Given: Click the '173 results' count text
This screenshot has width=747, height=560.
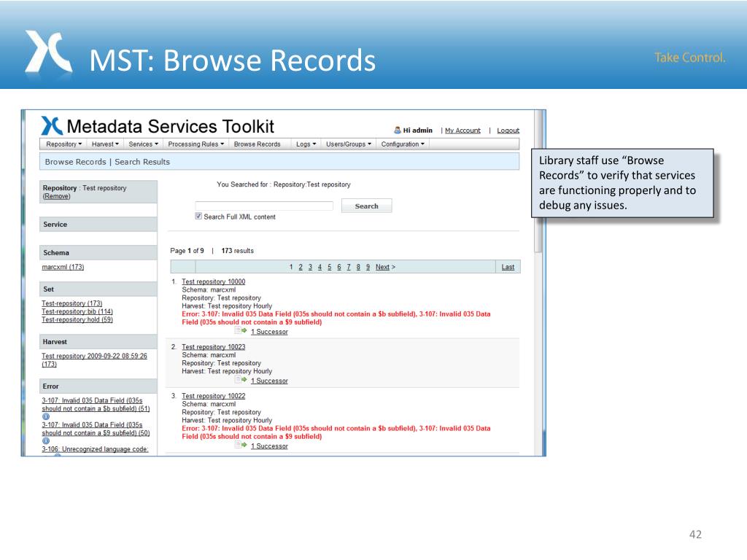Looking at the screenshot, I should [x=237, y=251].
